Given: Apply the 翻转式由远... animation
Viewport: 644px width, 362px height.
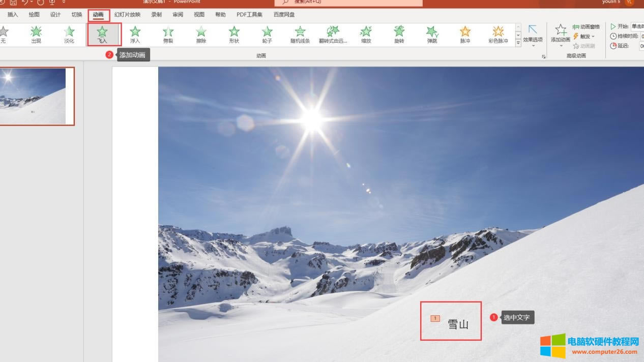Looking at the screenshot, I should tap(333, 35).
